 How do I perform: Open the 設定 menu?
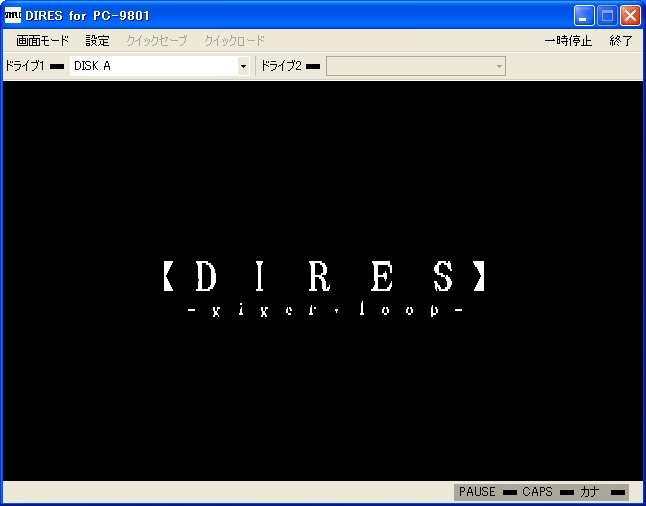pyautogui.click(x=97, y=41)
